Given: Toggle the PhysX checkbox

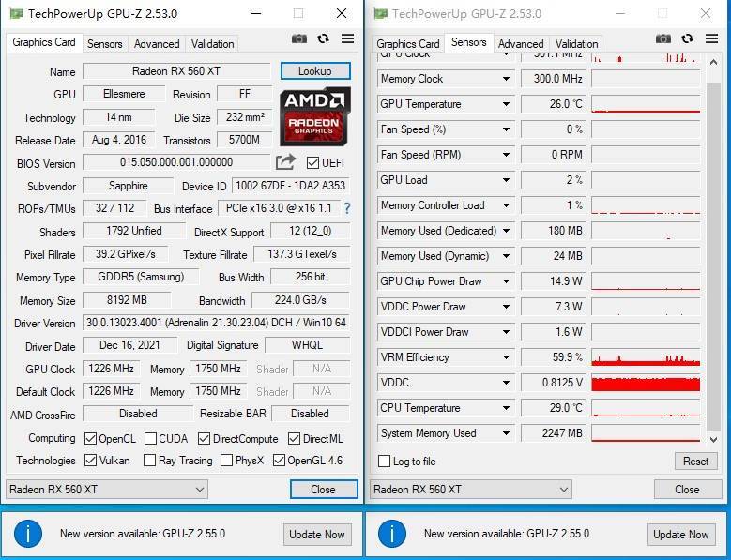Looking at the screenshot, I should (226, 461).
